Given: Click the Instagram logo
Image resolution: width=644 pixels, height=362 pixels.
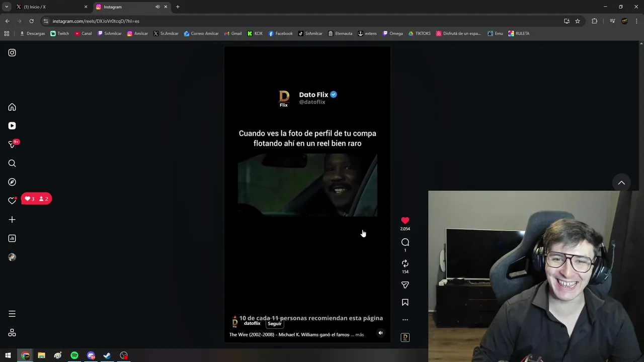Looking at the screenshot, I should pos(12,53).
